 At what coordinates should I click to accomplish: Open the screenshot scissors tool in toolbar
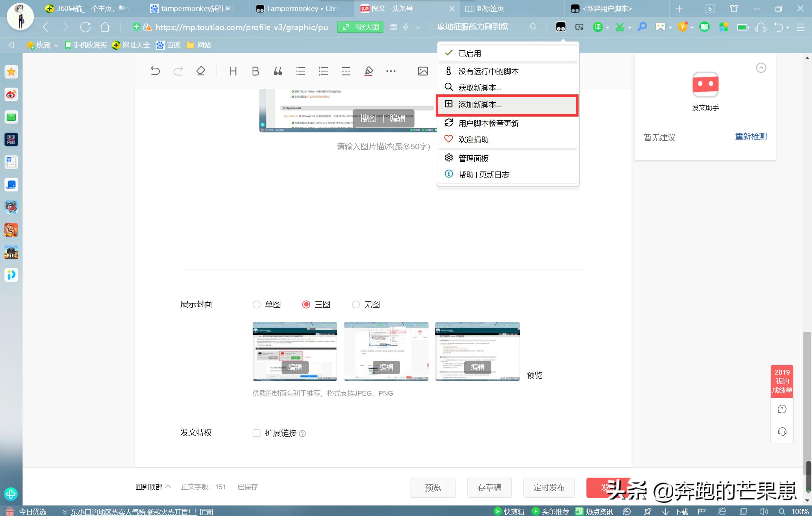(x=621, y=27)
